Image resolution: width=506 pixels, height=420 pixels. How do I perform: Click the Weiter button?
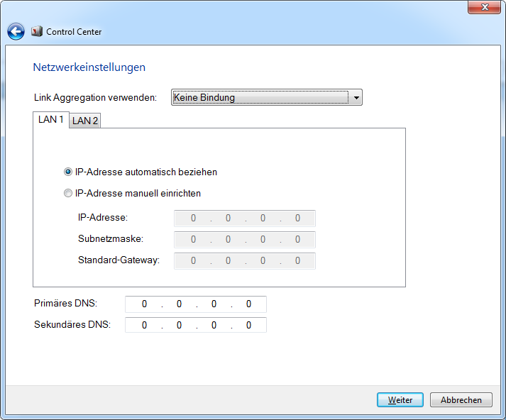click(400, 400)
